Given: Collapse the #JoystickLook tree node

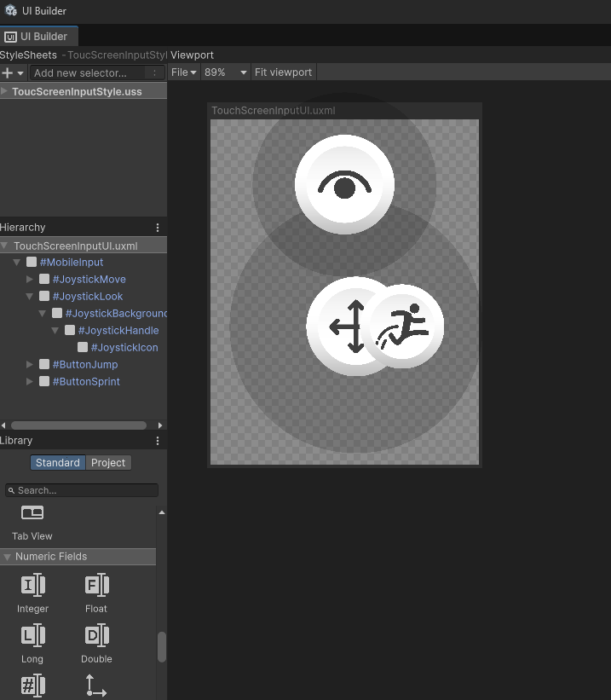Looking at the screenshot, I should coord(30,297).
